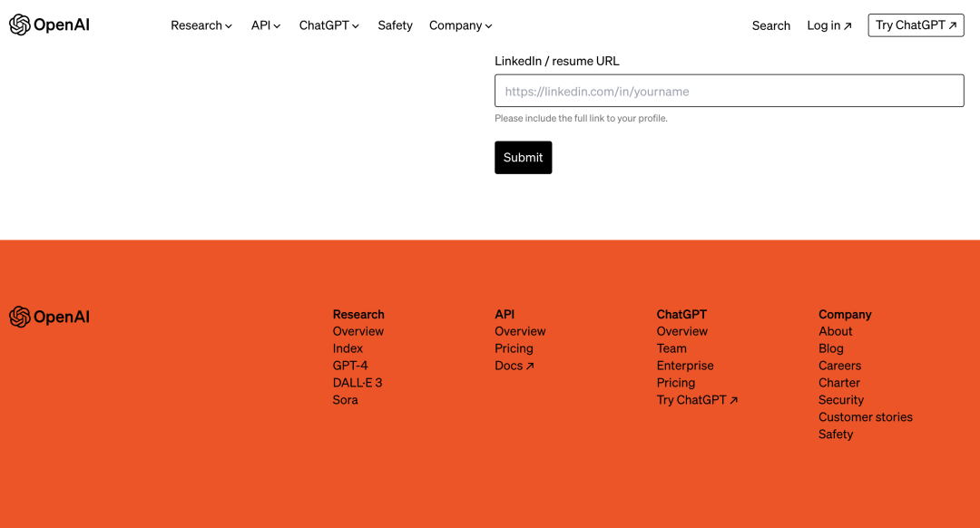Click the Log in link
This screenshot has width=980, height=528.
point(829,25)
